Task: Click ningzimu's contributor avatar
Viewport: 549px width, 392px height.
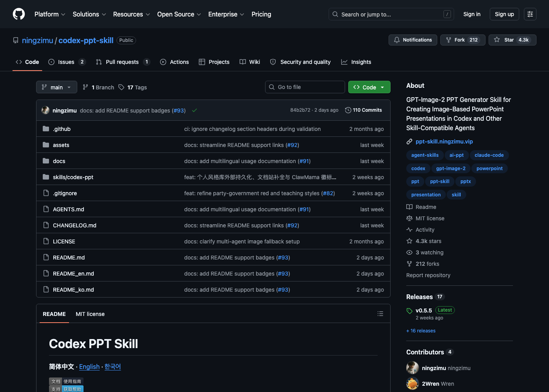Action: pyautogui.click(x=413, y=368)
